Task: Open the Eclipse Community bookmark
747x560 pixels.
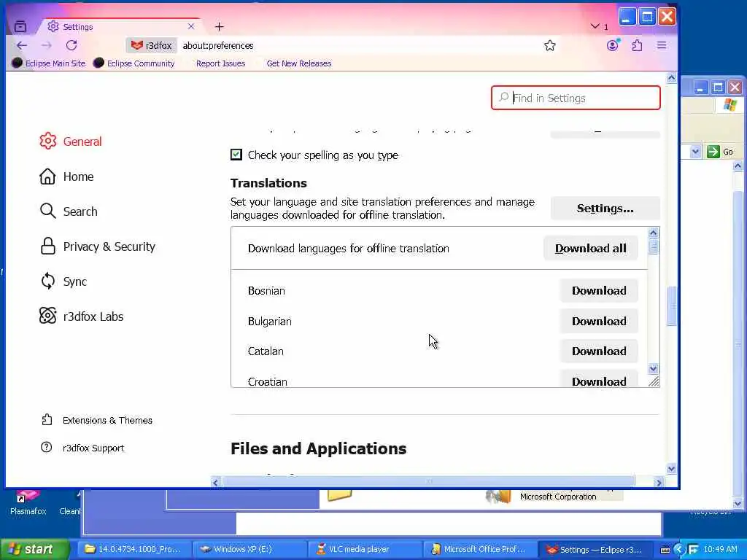Action: tap(134, 63)
